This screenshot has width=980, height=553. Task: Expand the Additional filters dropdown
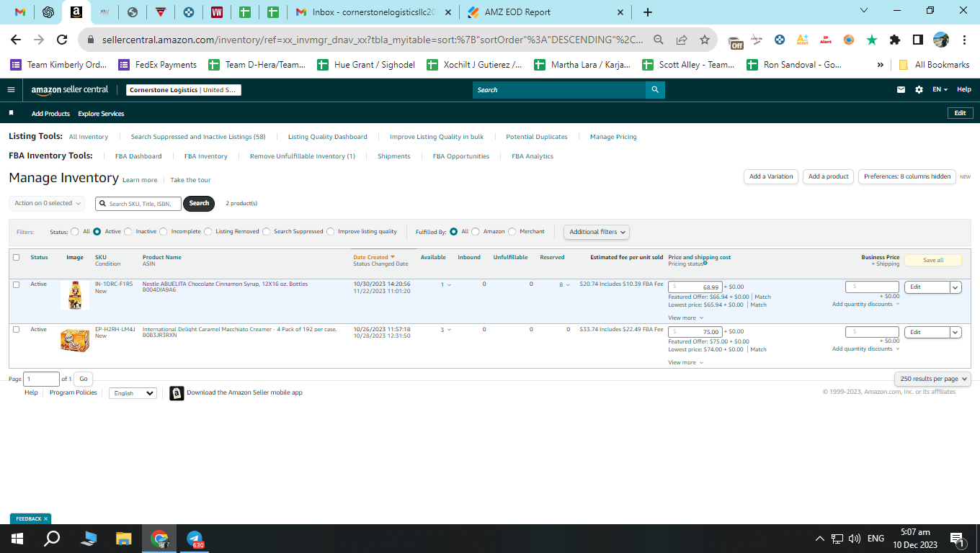click(597, 232)
